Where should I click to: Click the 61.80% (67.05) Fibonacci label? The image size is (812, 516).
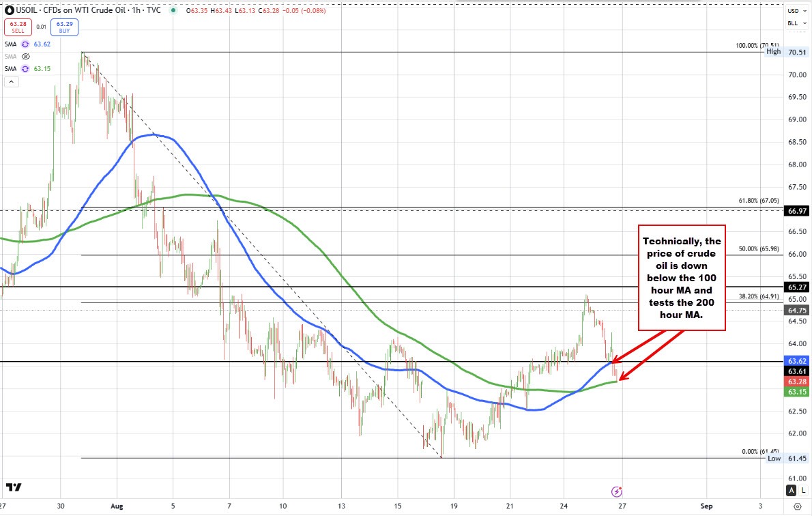(759, 201)
